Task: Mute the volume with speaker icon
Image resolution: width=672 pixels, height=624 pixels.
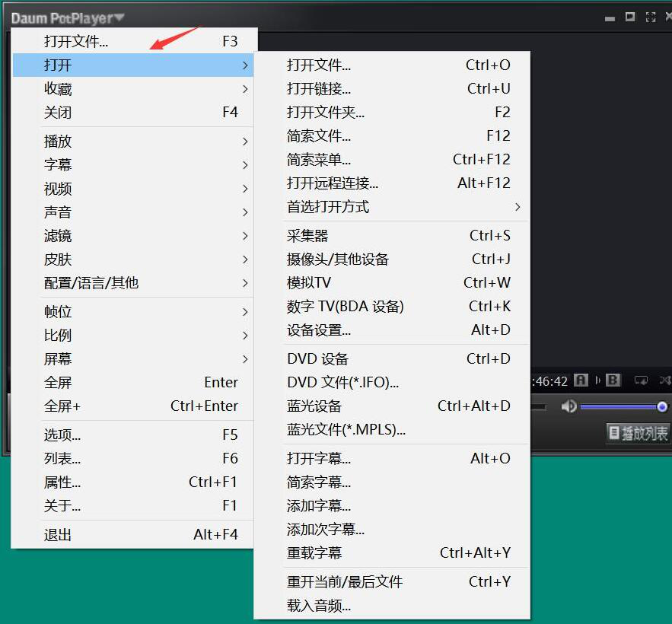Action: pyautogui.click(x=569, y=406)
